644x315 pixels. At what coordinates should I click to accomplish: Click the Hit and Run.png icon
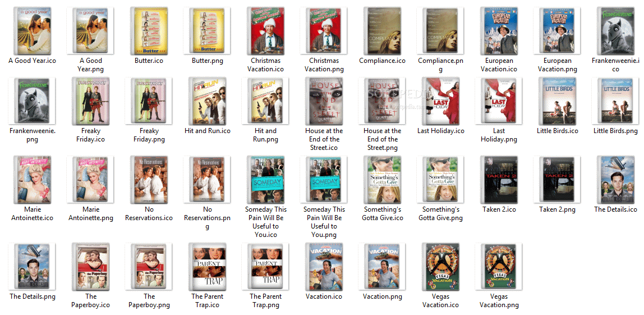click(265, 101)
